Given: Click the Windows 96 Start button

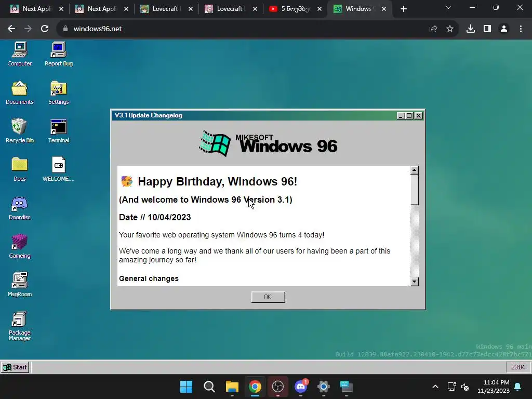Looking at the screenshot, I should 15,367.
